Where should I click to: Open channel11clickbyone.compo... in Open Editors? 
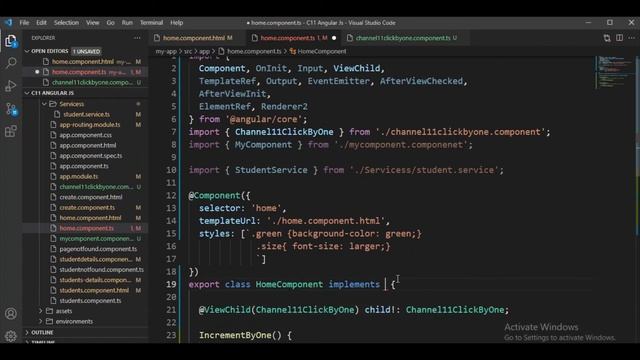(92, 82)
